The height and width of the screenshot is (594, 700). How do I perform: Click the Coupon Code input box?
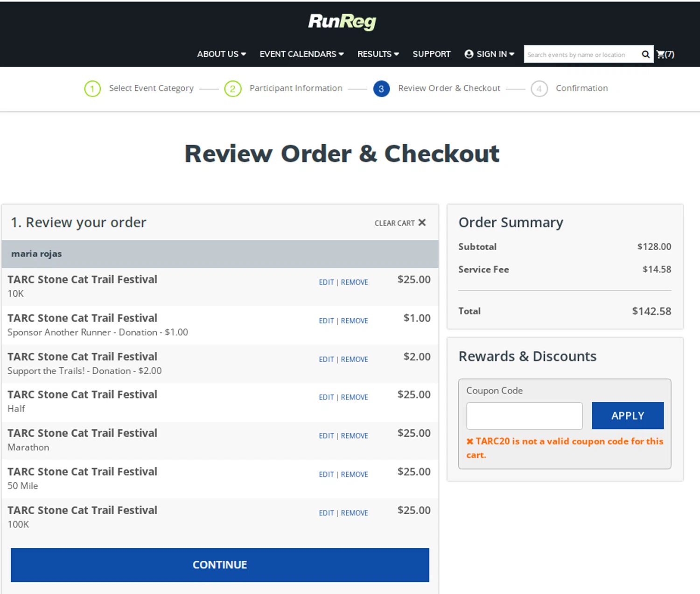tap(525, 416)
